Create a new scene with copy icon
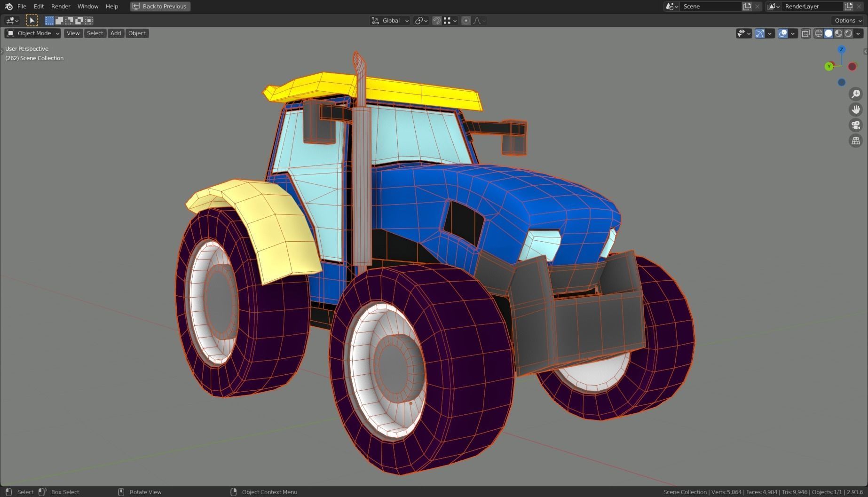The image size is (868, 497). click(x=747, y=6)
